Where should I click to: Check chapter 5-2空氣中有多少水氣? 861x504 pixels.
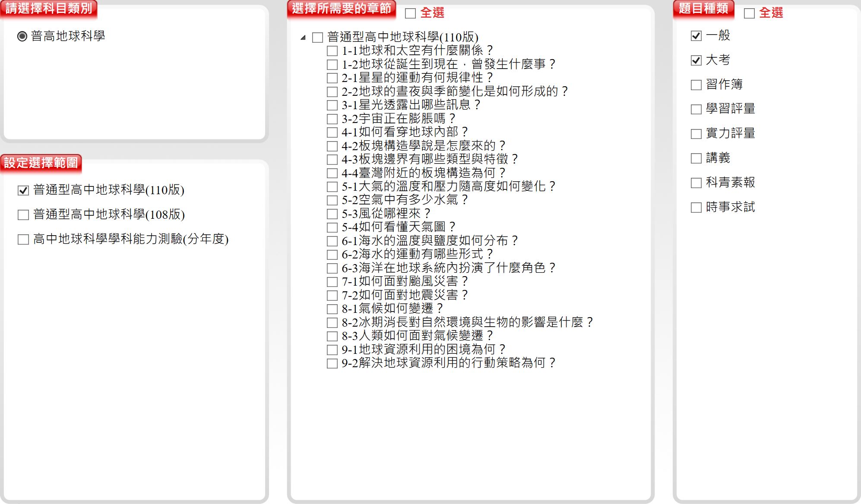tap(332, 200)
